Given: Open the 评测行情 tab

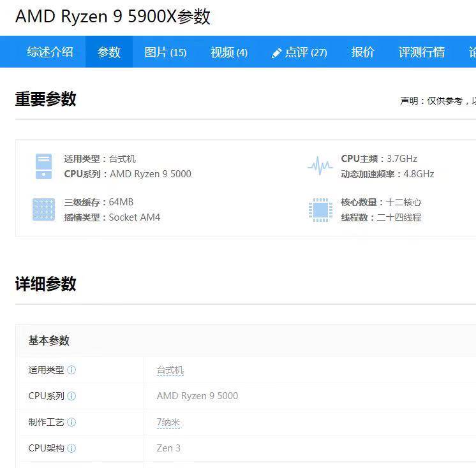Looking at the screenshot, I should tap(422, 52).
